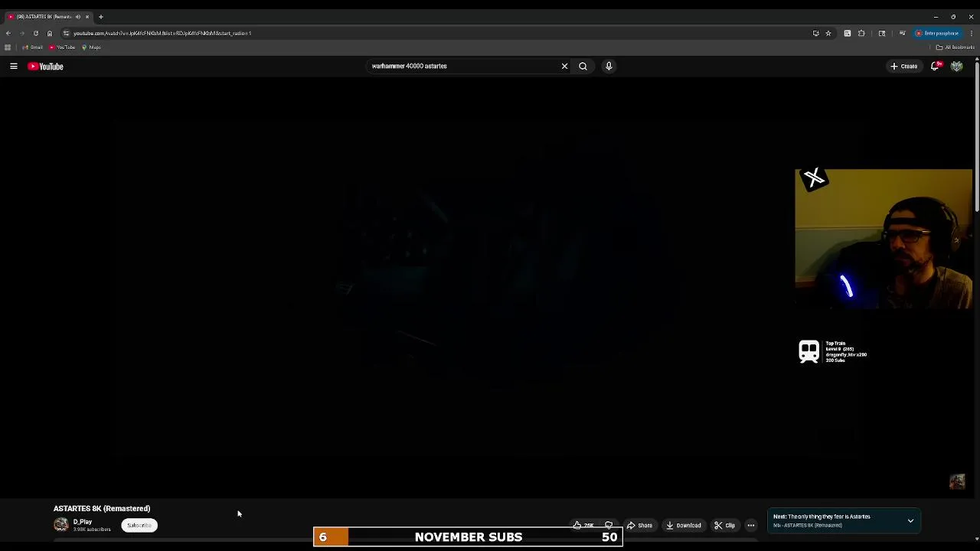Expand the Next playlist panel chevron

(910, 521)
